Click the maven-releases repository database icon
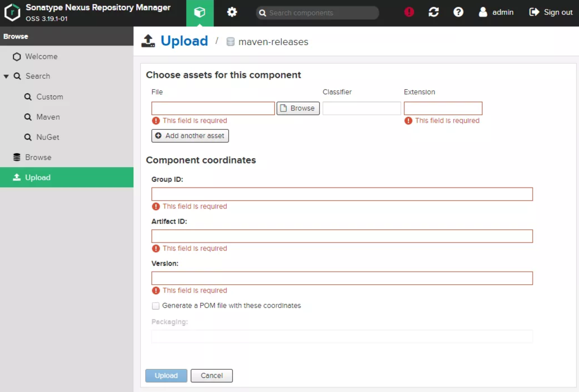The image size is (579, 392). coord(230,41)
